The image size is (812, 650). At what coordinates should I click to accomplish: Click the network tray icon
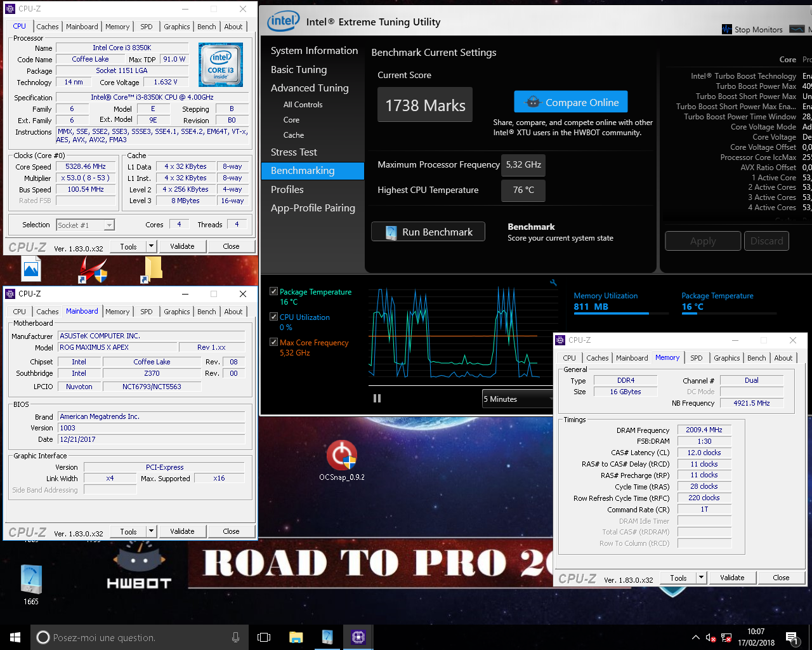pyautogui.click(x=726, y=637)
